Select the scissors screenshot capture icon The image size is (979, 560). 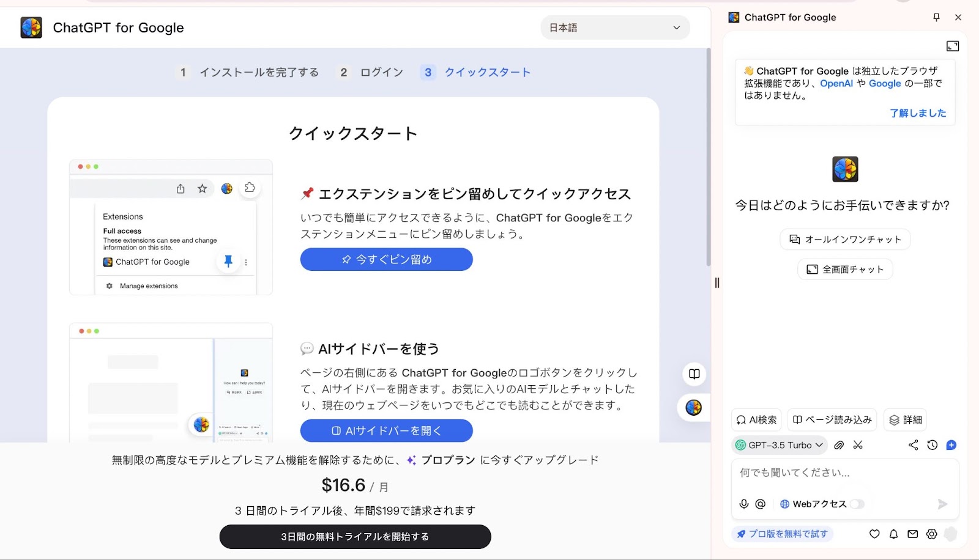coord(858,445)
